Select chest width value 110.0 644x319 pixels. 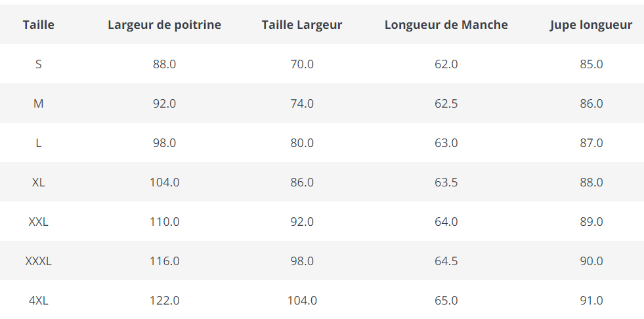pos(164,222)
